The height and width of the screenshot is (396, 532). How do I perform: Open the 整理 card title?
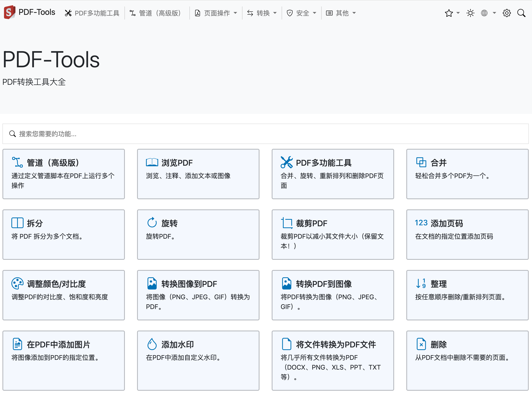click(x=439, y=284)
